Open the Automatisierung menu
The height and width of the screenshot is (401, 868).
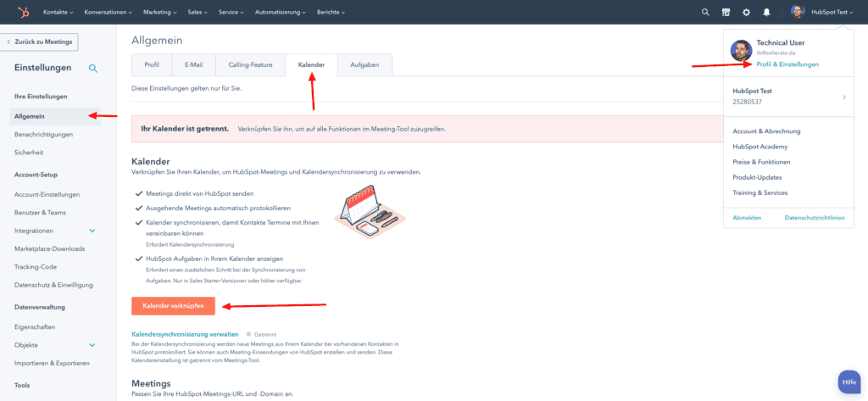pos(281,12)
